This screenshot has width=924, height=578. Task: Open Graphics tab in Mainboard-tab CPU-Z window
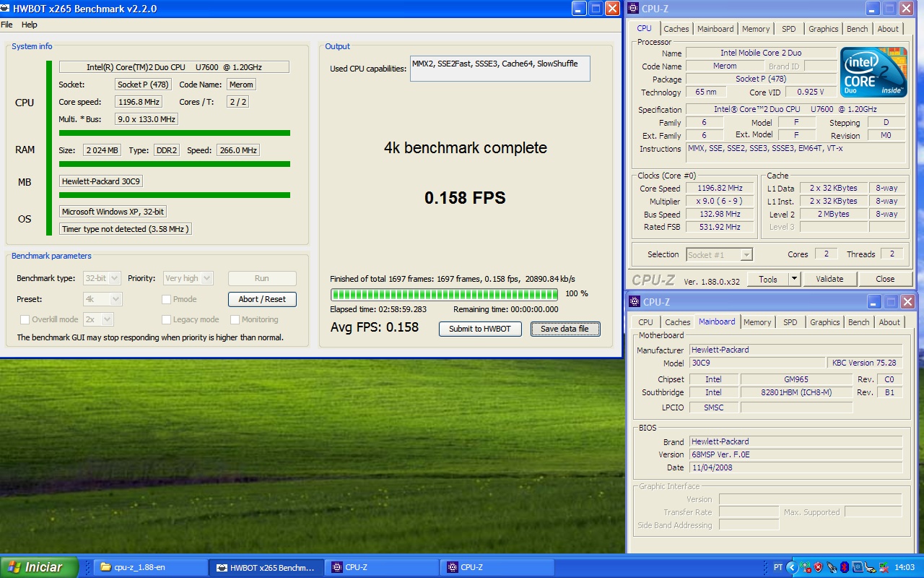[x=824, y=322]
